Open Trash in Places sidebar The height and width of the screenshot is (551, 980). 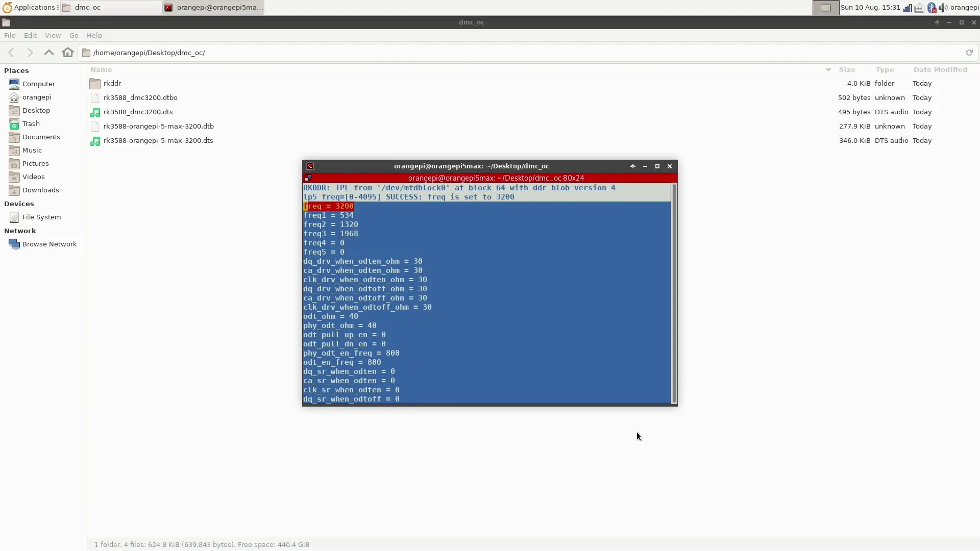(x=31, y=123)
